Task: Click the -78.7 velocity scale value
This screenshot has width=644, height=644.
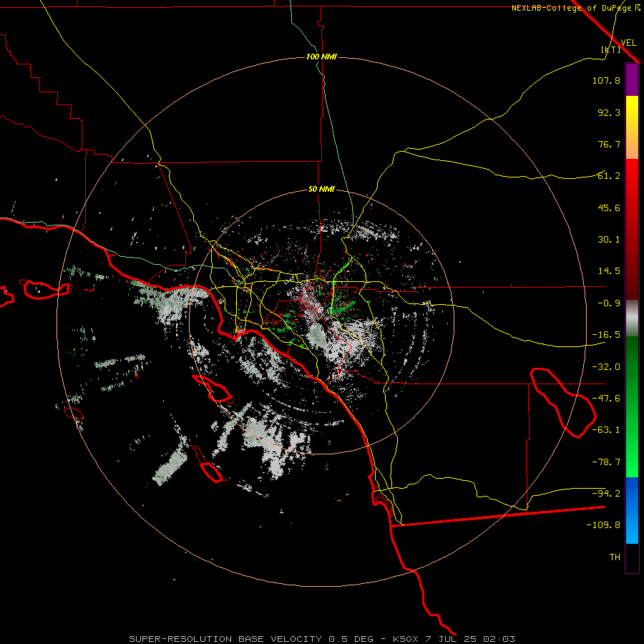Action: pyautogui.click(x=606, y=462)
